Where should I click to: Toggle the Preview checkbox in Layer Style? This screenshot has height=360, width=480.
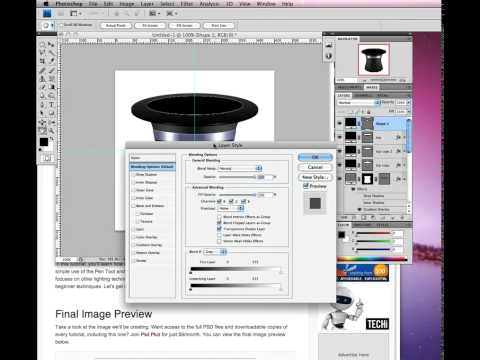(305, 186)
